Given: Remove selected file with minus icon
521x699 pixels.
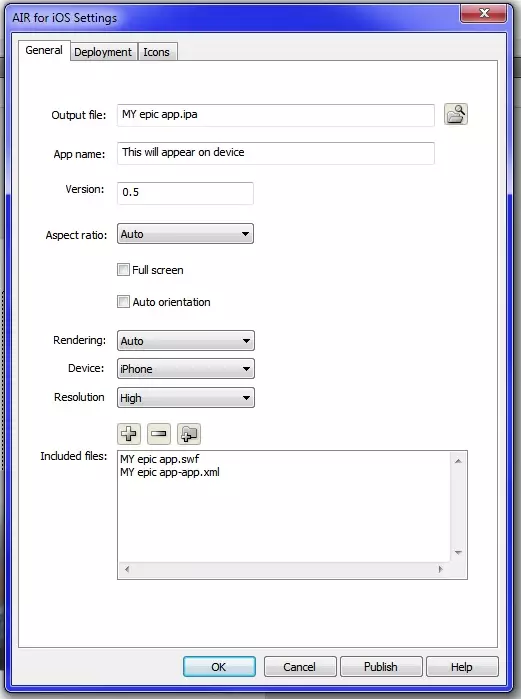Looking at the screenshot, I should tap(159, 434).
